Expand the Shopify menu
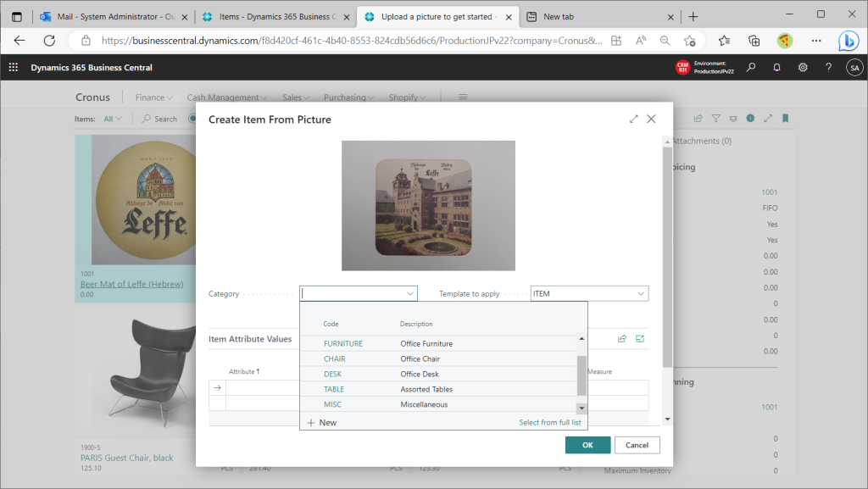868x489 pixels. pos(407,97)
